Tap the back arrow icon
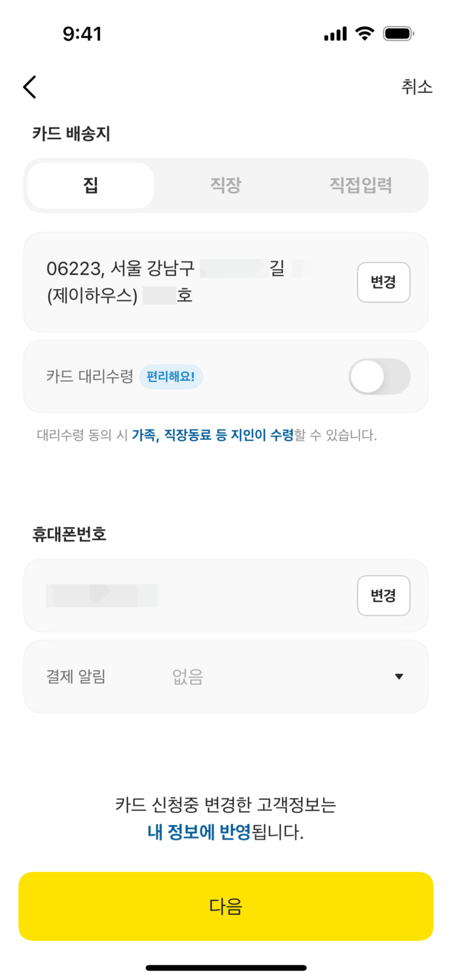The width and height of the screenshot is (452, 980). click(x=30, y=87)
